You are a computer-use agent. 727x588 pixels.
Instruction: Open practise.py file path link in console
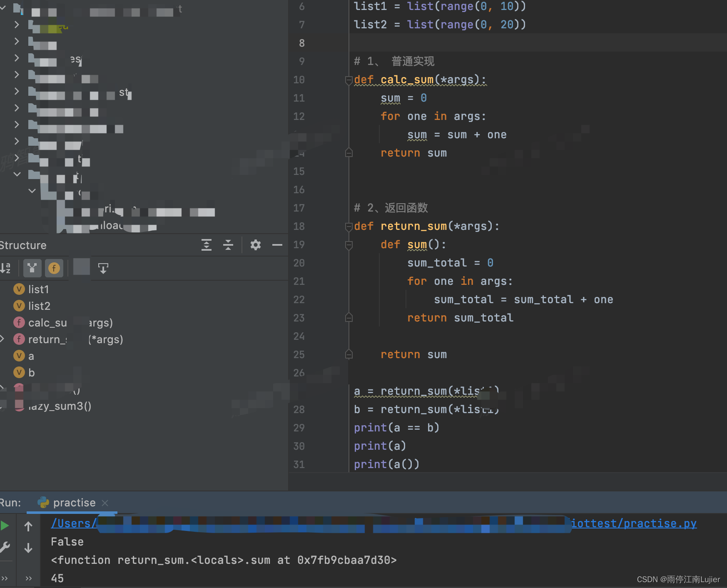point(373,523)
